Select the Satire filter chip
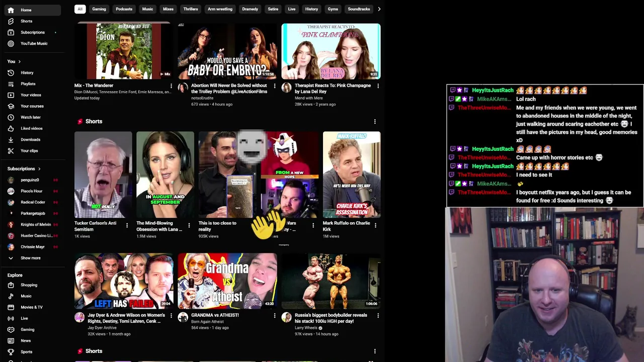The height and width of the screenshot is (362, 644). pyautogui.click(x=273, y=9)
